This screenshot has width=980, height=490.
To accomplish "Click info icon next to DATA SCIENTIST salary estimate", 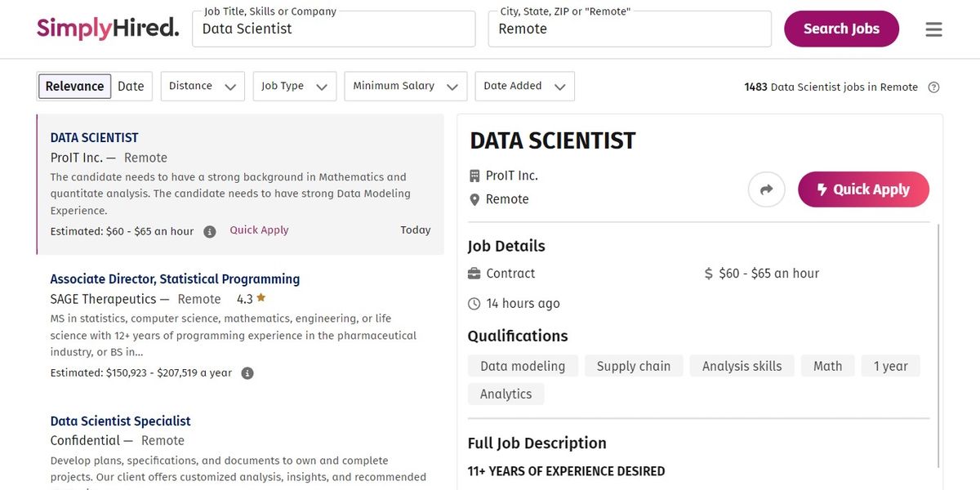I will pyautogui.click(x=210, y=232).
